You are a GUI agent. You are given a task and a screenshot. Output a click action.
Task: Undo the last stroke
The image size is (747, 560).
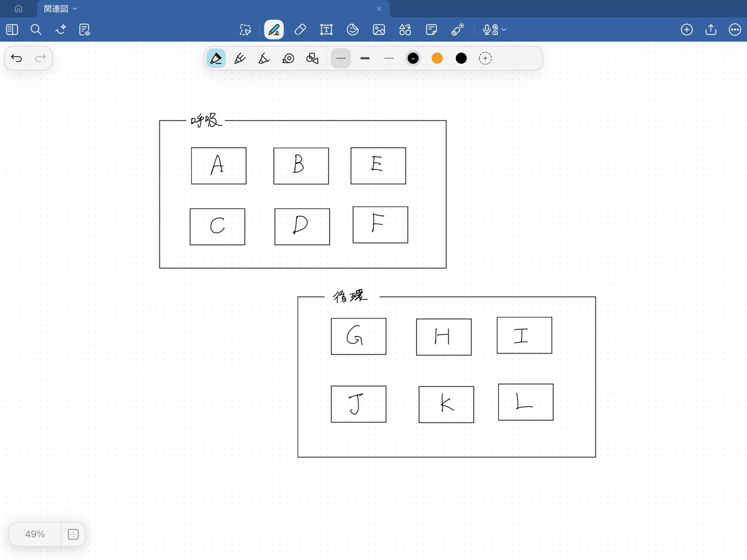click(x=16, y=58)
